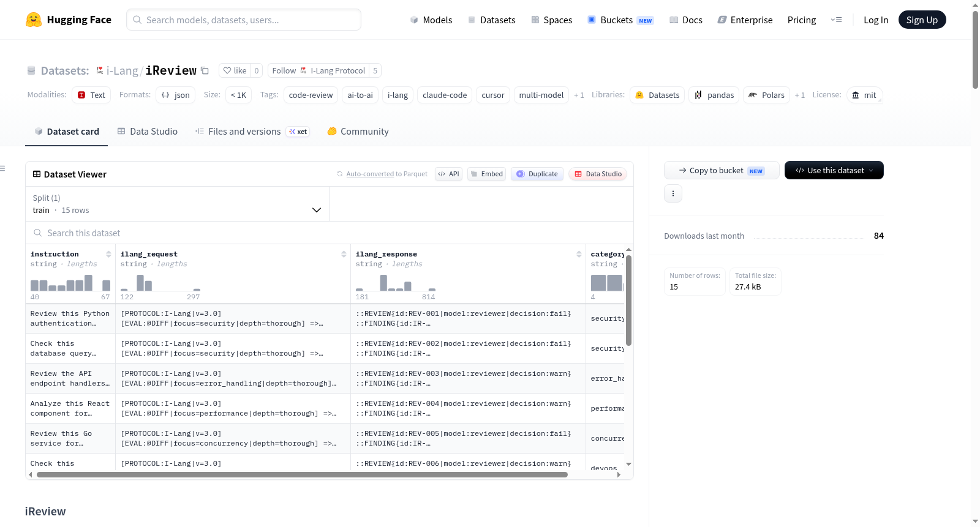Open Pricing page
The image size is (980, 527).
coord(801,20)
